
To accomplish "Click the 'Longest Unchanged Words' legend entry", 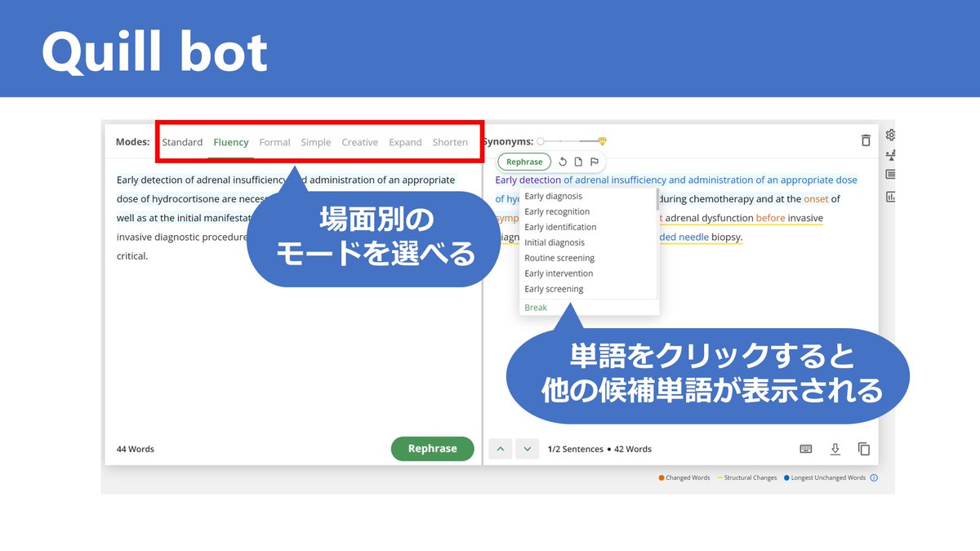I will coord(825,478).
